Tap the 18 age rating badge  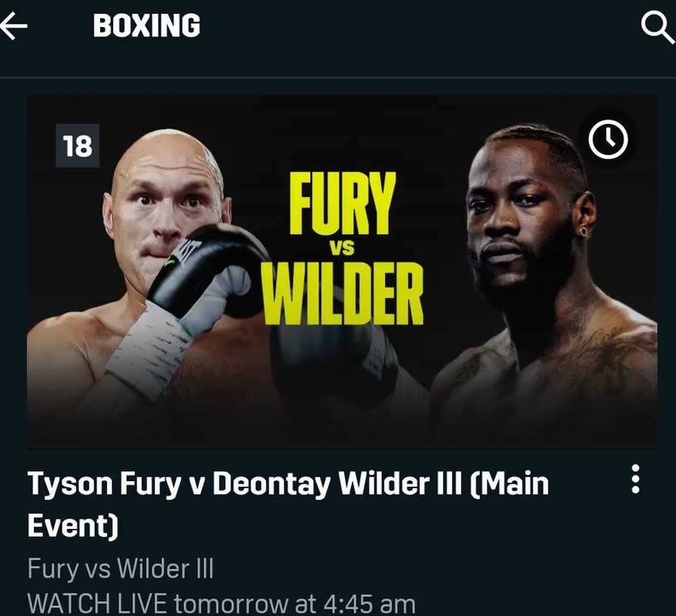click(78, 146)
